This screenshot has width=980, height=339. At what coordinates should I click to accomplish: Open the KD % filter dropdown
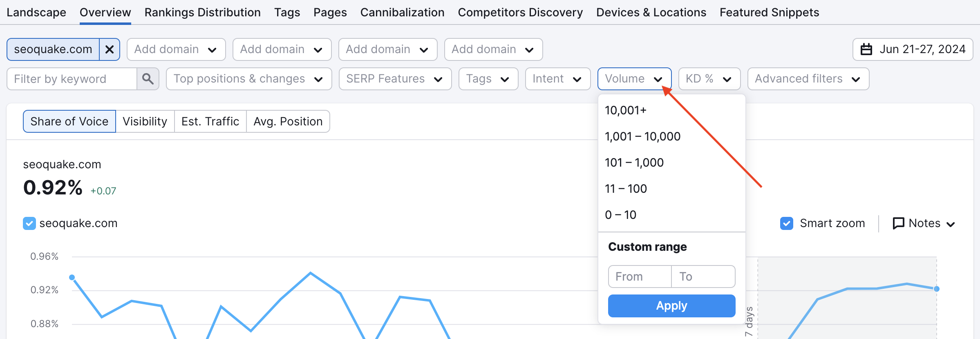coord(709,79)
